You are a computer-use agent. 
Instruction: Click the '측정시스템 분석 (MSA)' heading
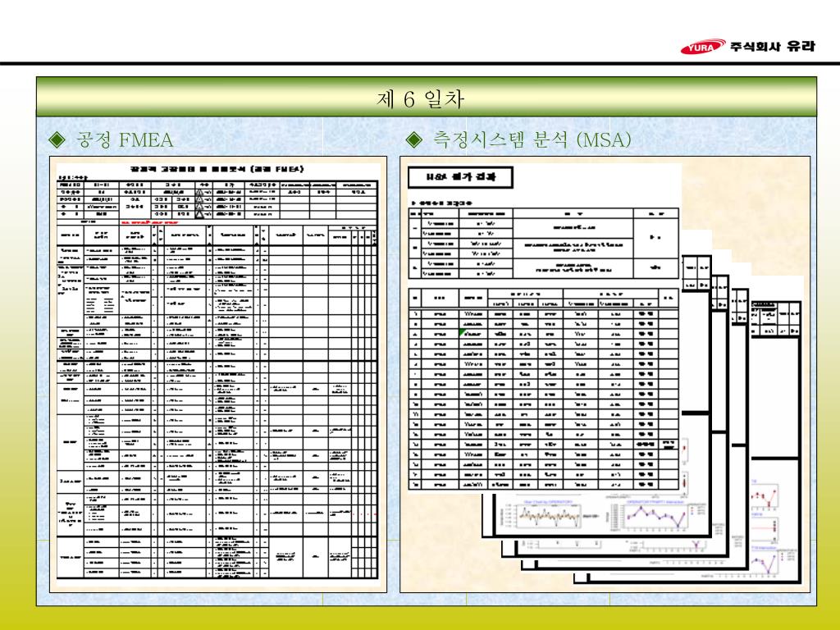coord(532,139)
